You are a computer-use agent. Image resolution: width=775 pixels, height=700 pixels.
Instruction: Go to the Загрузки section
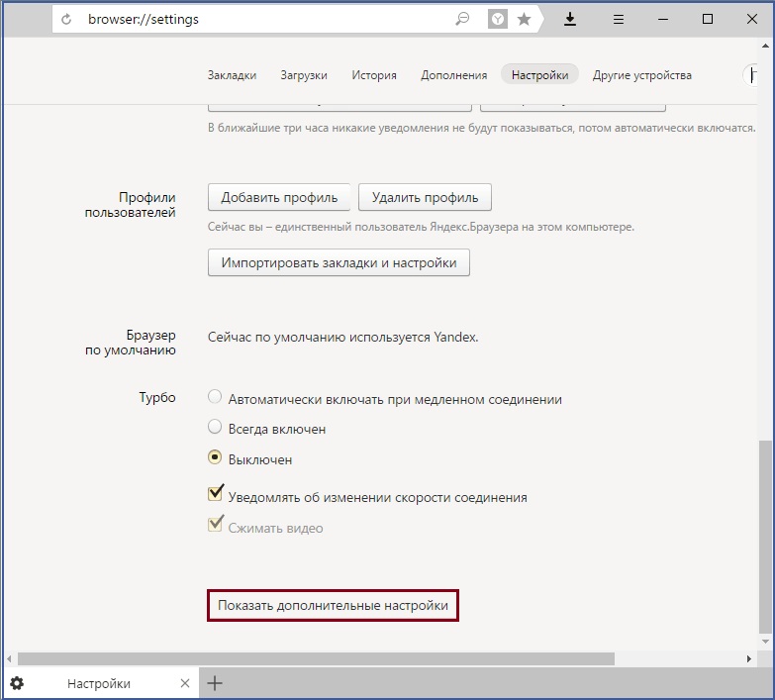(304, 75)
